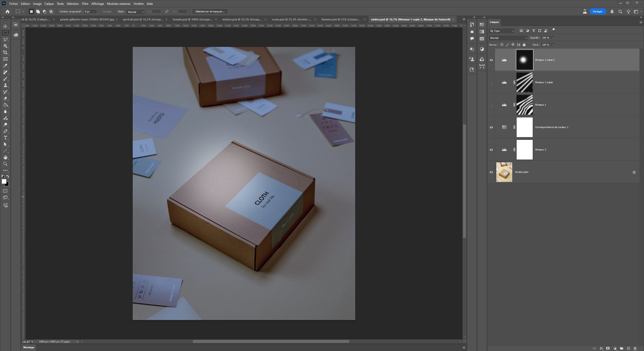Open the Affichage menu
Image resolution: width=644 pixels, height=351 pixels.
pos(97,4)
